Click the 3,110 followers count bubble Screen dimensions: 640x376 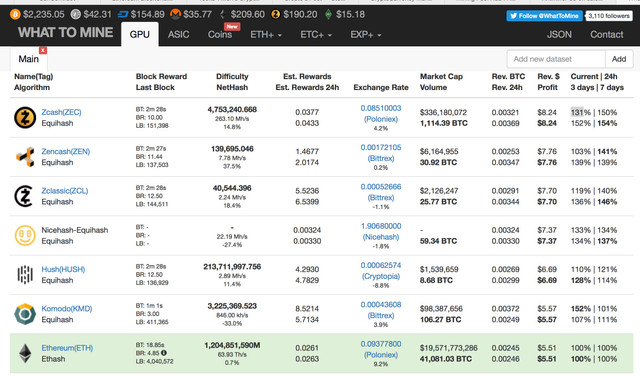click(x=609, y=16)
